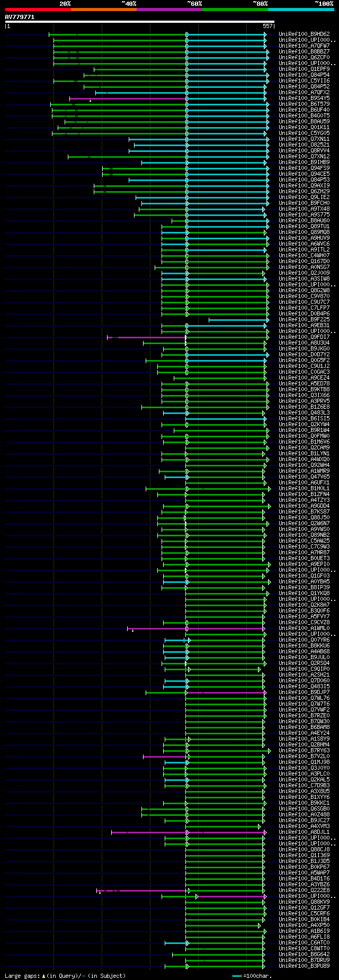Screen dimensions: 339x980
Task: Select hit UniRef100_B6T579
Action: (x=304, y=104)
